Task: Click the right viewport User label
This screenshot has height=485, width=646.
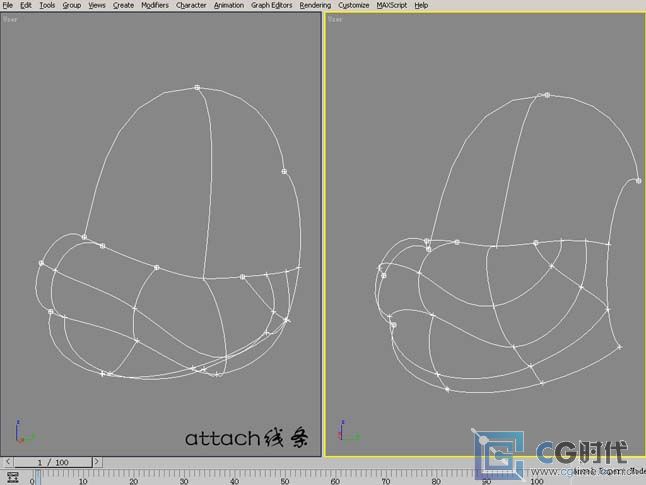Action: point(335,19)
